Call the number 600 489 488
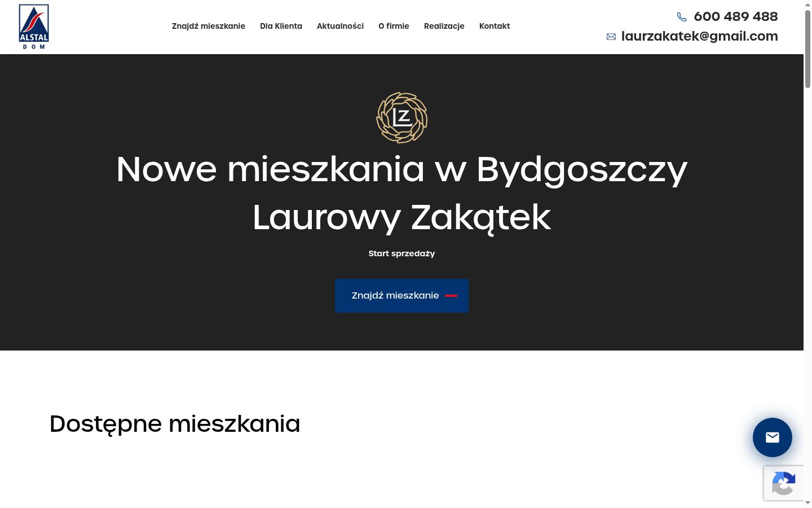This screenshot has width=812, height=508. pyautogui.click(x=736, y=16)
